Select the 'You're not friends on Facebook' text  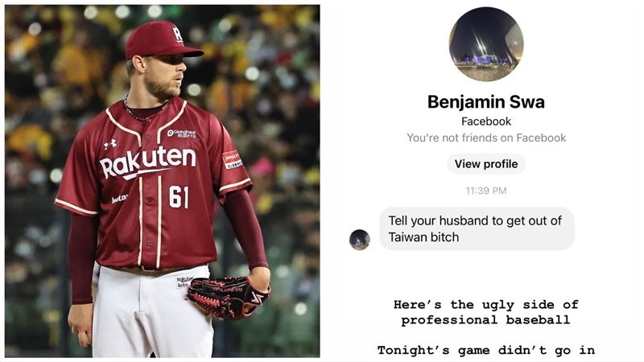(486, 138)
